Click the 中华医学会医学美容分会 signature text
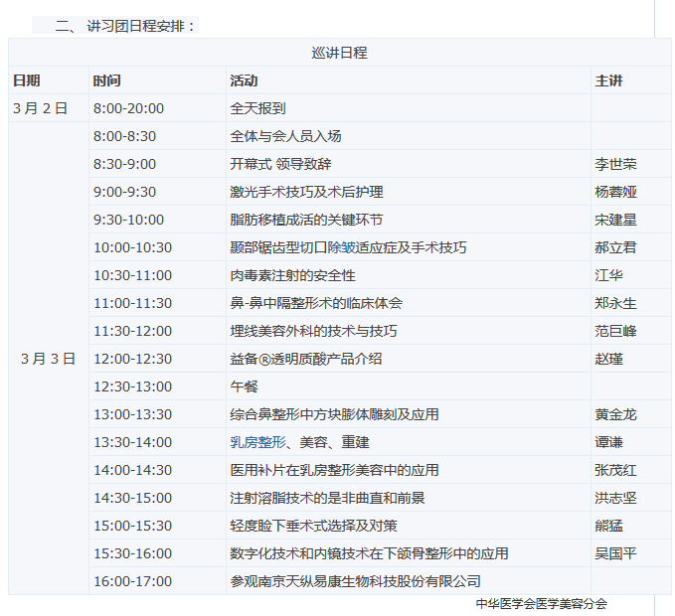Screen dimensions: 675x616 pyautogui.click(x=541, y=603)
